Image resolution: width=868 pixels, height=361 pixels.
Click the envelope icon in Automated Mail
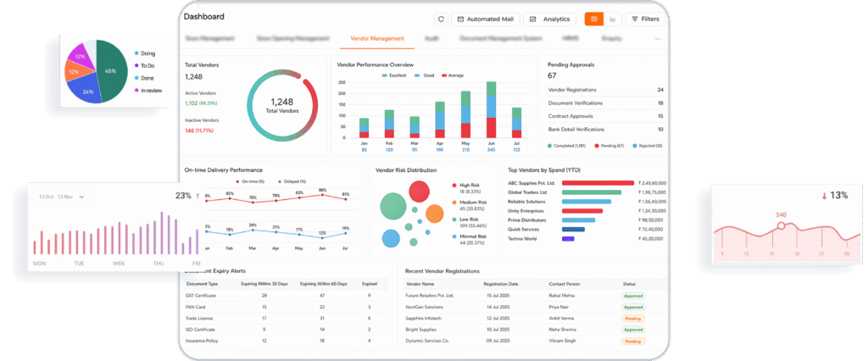pos(460,19)
